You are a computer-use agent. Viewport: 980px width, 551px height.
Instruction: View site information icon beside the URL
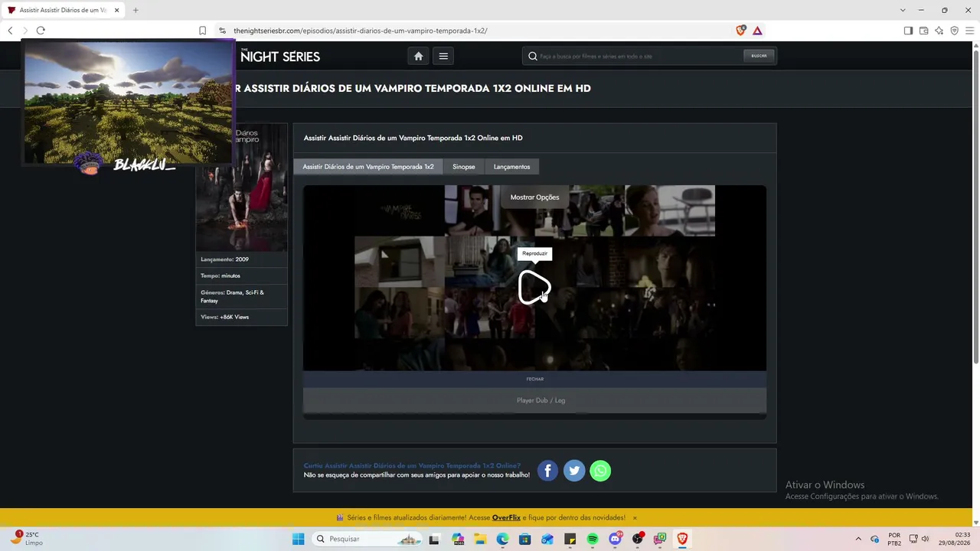222,31
